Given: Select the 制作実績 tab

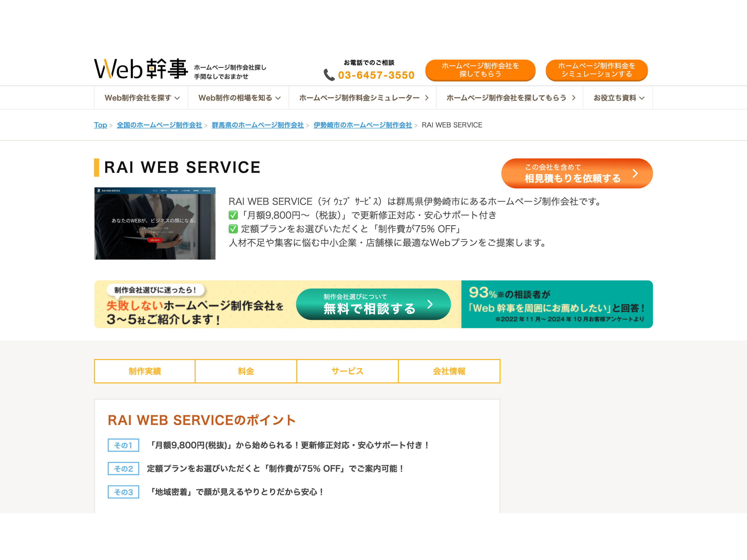Looking at the screenshot, I should [145, 371].
